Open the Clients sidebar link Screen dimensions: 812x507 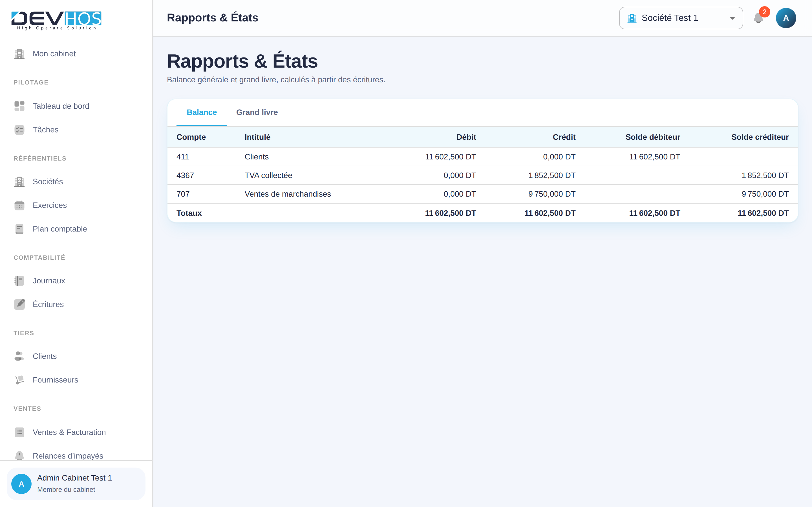(45, 356)
